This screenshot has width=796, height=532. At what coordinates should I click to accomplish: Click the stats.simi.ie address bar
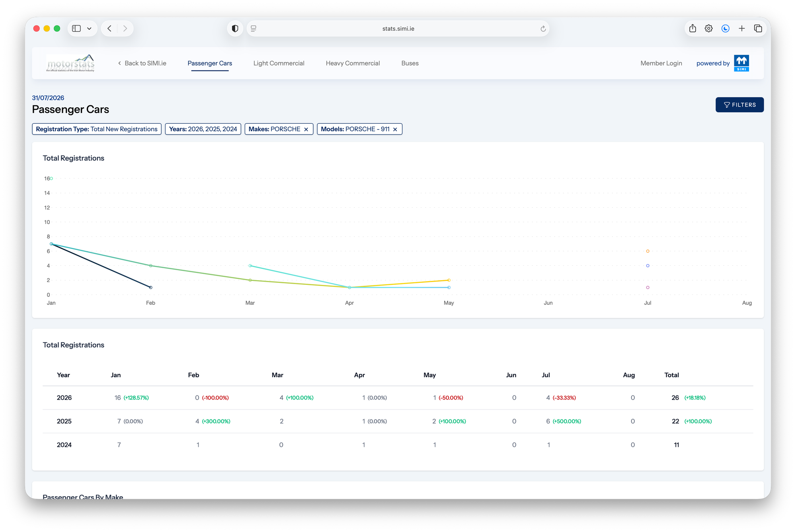pyautogui.click(x=398, y=29)
